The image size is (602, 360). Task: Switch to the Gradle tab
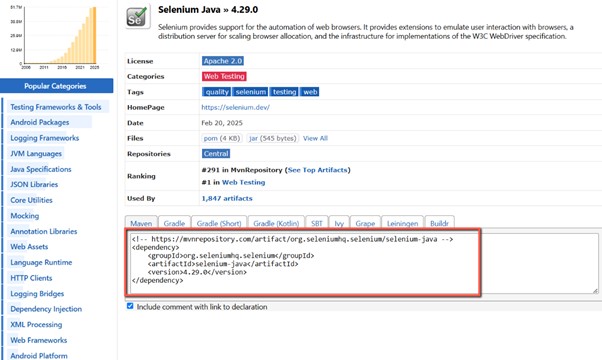(174, 223)
